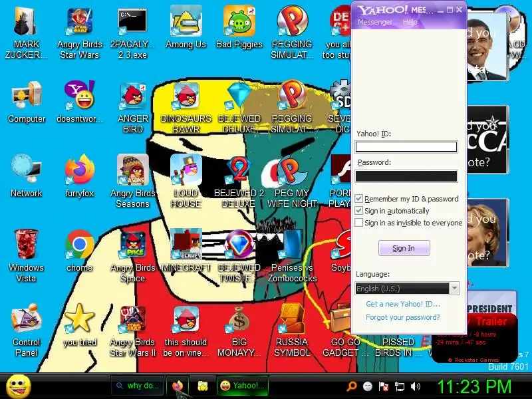Open DINOSAURS RAWR shortcut
Image resolution: width=532 pixels, height=399 pixels.
coord(186,107)
